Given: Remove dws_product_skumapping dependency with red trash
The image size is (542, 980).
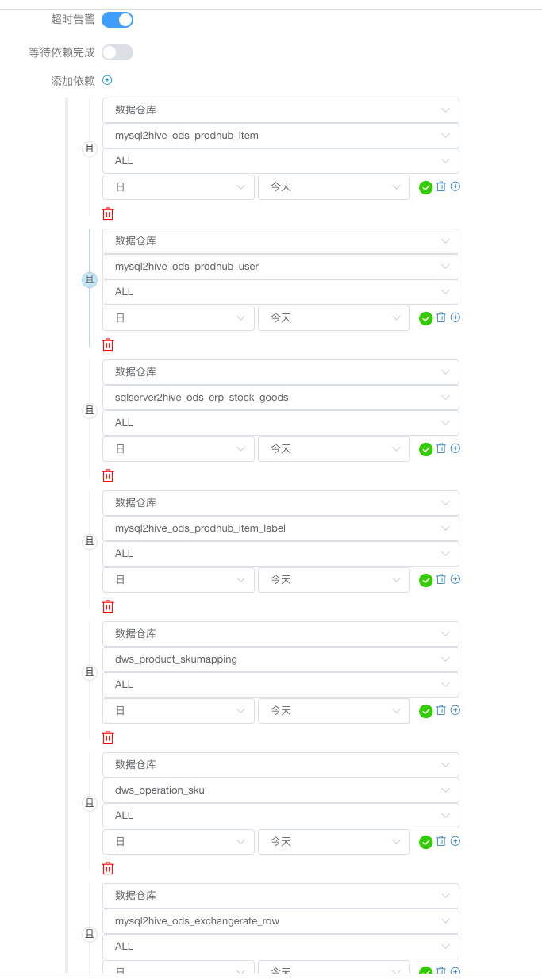Looking at the screenshot, I should point(108,737).
